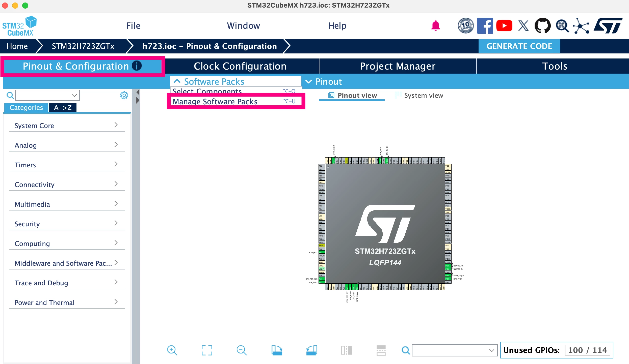Click the info icon on Pinout & Configuration

click(x=137, y=66)
